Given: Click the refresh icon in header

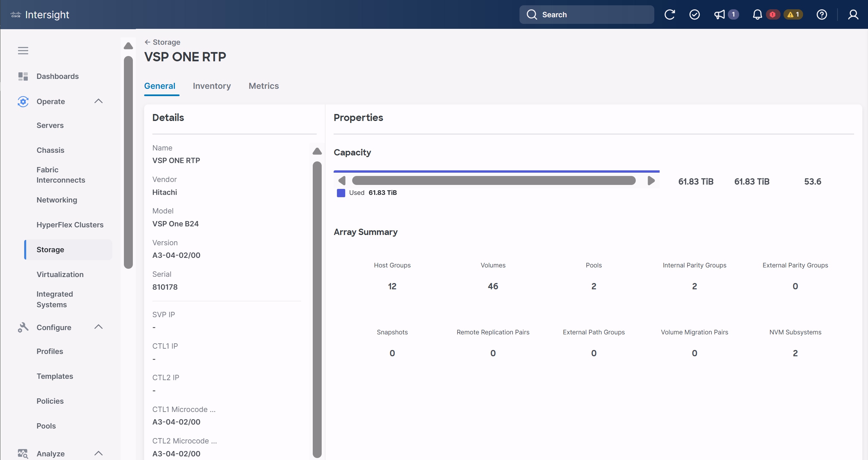Looking at the screenshot, I should (x=670, y=15).
